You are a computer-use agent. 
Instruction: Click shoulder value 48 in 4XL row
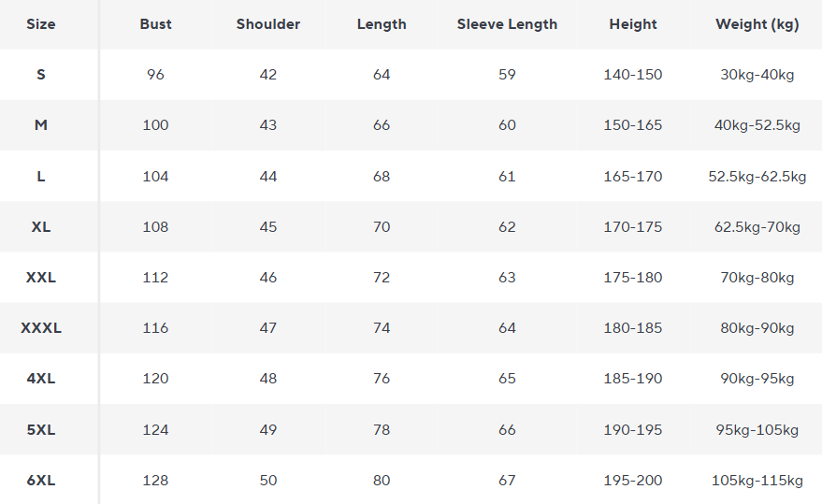[x=268, y=379]
